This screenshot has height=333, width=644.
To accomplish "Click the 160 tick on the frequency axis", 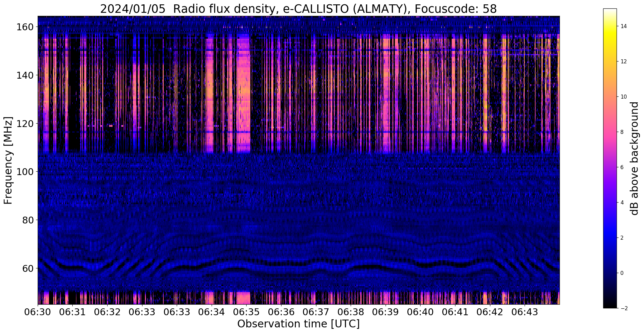I will 25,27.
